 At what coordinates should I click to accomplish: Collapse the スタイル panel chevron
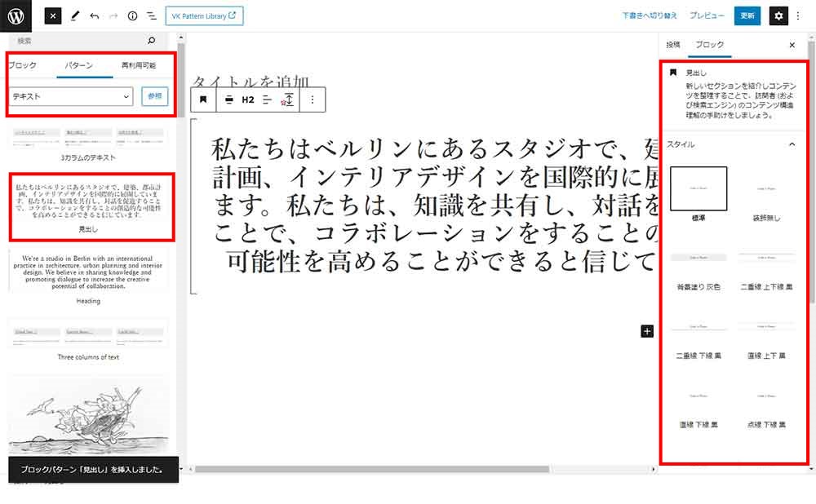(791, 144)
